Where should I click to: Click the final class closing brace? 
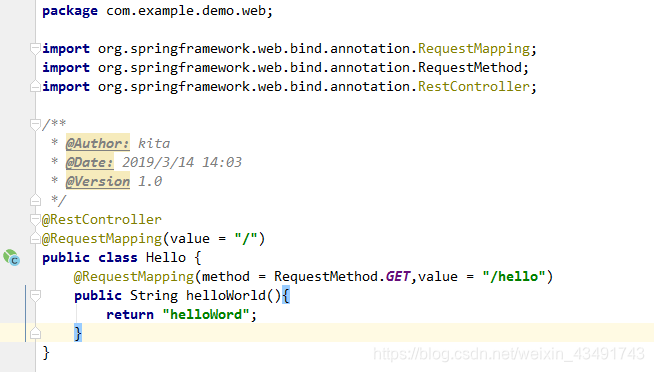[46, 353]
